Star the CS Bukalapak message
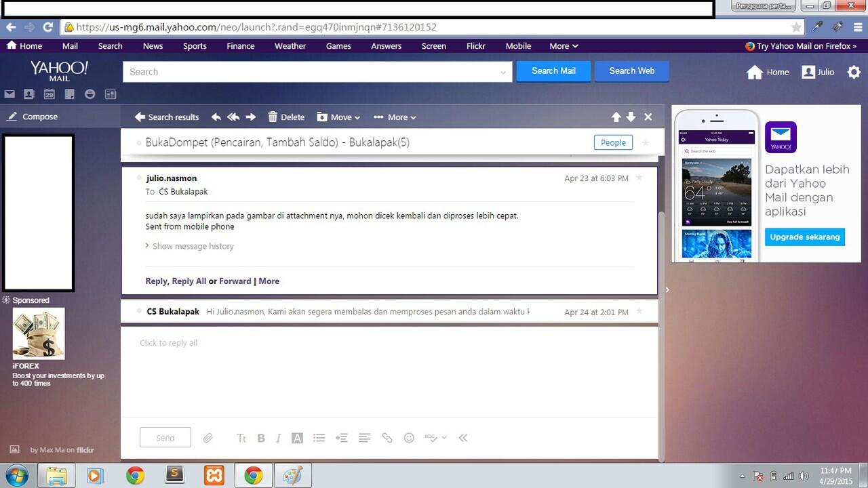This screenshot has height=488, width=868. [639, 312]
